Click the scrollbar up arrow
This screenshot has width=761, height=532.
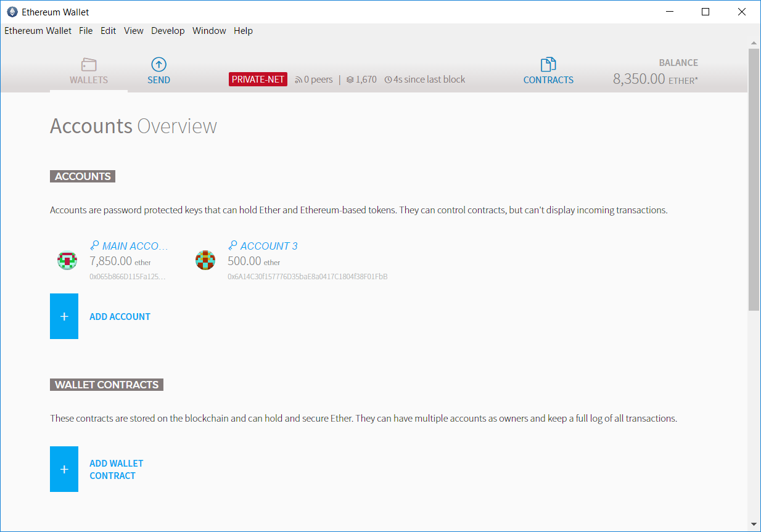coord(754,43)
